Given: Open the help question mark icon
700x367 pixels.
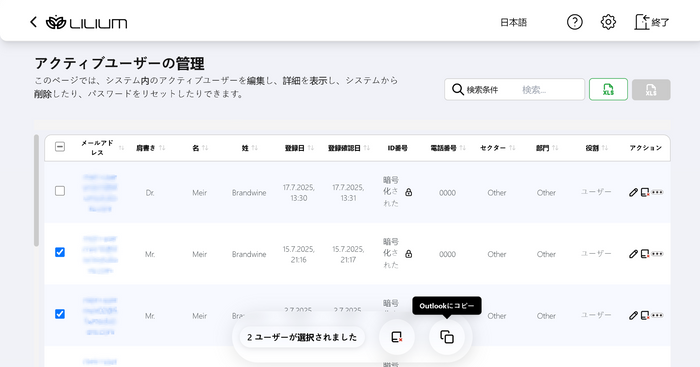Looking at the screenshot, I should pos(575,22).
